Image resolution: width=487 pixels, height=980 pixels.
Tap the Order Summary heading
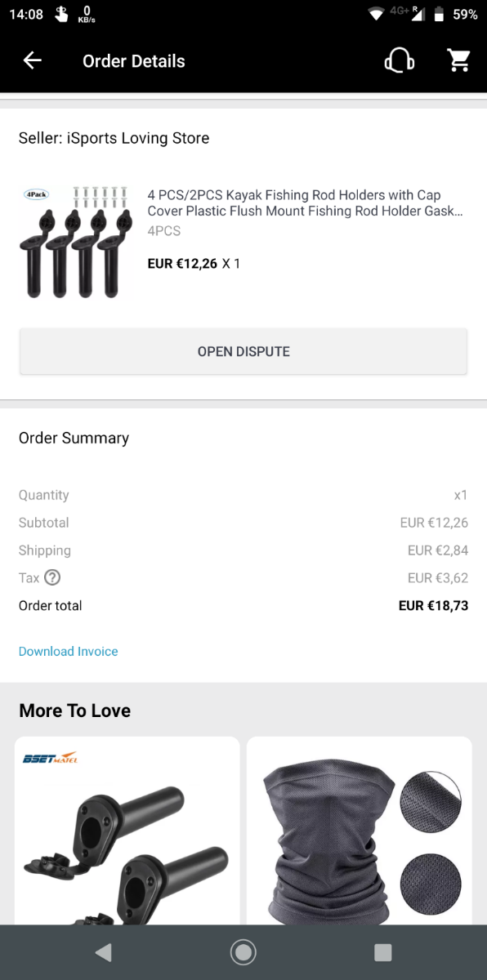tap(74, 439)
